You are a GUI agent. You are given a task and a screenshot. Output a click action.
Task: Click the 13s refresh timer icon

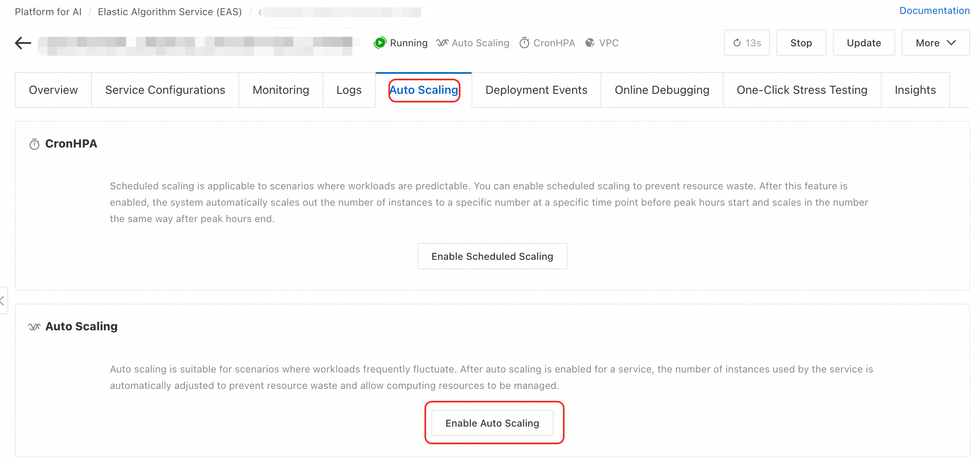[737, 43]
